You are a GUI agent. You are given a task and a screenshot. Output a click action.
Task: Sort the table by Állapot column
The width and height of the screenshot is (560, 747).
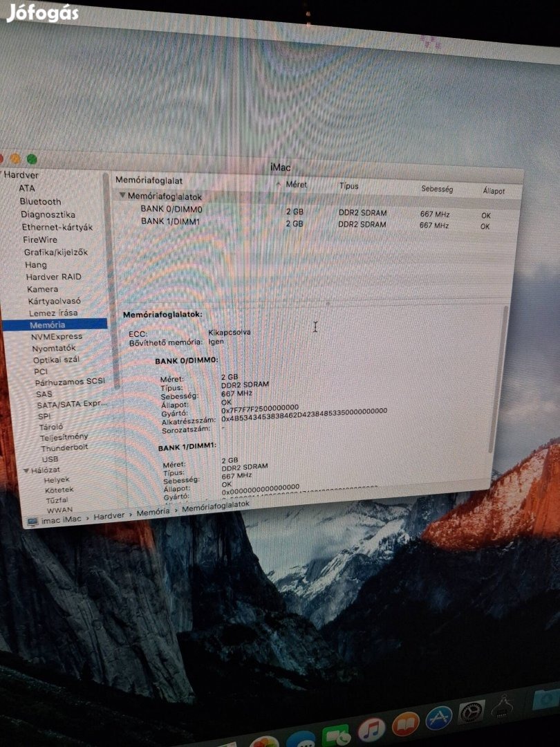494,191
